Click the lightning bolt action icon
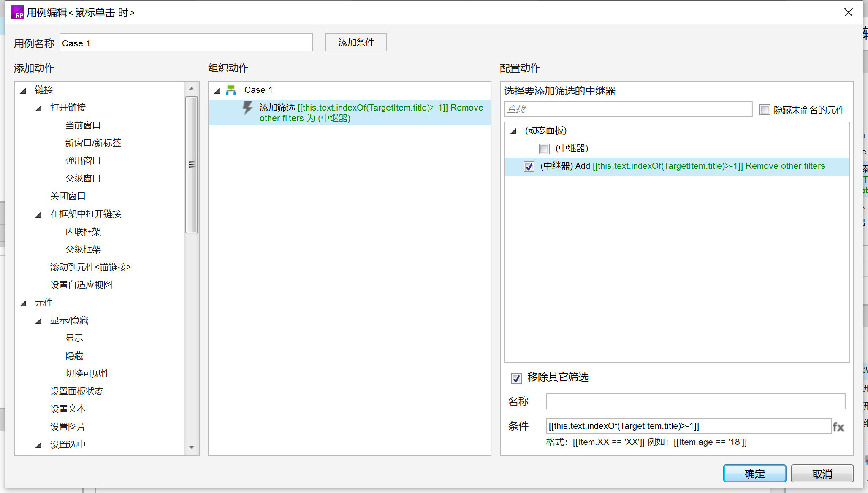The width and height of the screenshot is (868, 493). [247, 108]
